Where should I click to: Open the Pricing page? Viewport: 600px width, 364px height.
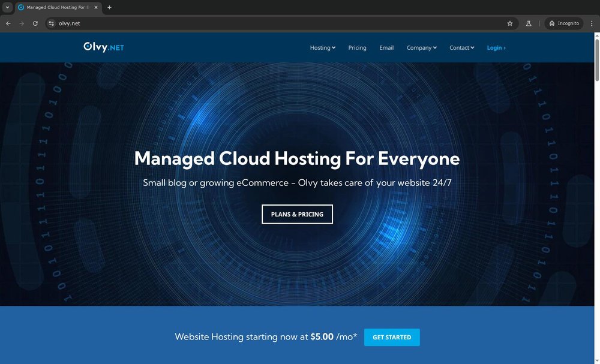[x=358, y=48]
